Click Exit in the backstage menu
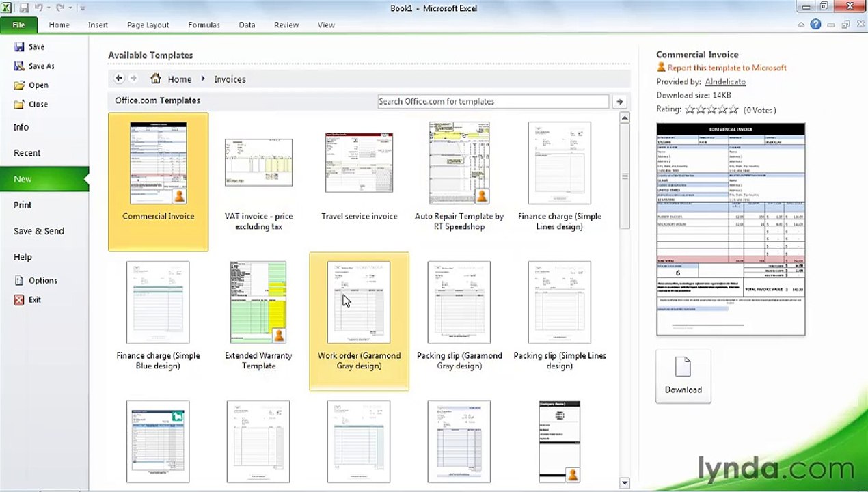 (28, 299)
